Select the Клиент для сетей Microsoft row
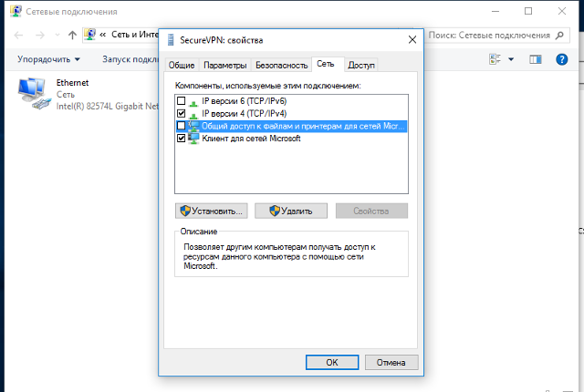The height and width of the screenshot is (392, 584). click(292, 139)
